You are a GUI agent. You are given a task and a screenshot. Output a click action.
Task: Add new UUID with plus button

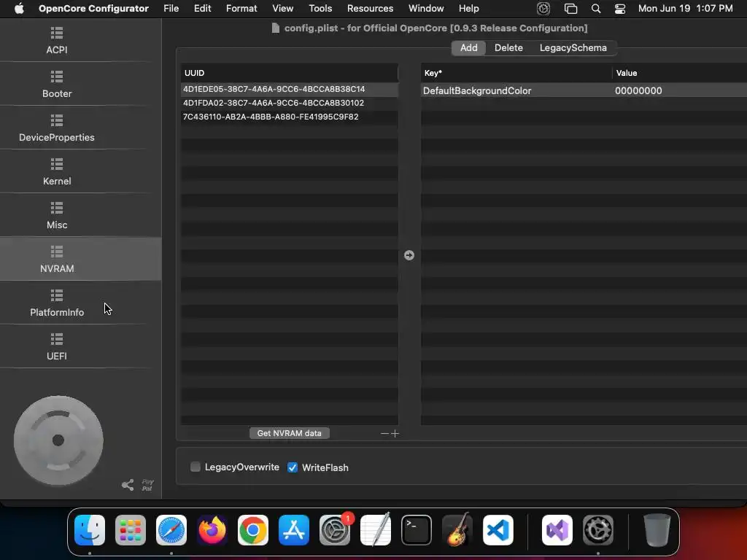point(395,433)
